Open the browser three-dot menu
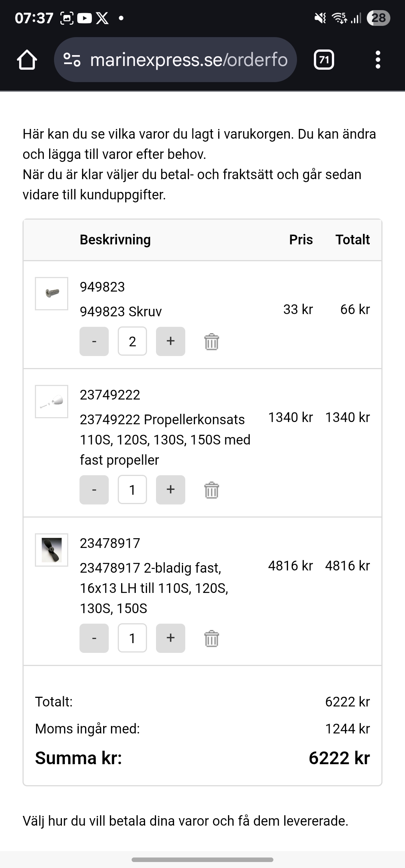The image size is (405, 868). tap(378, 60)
